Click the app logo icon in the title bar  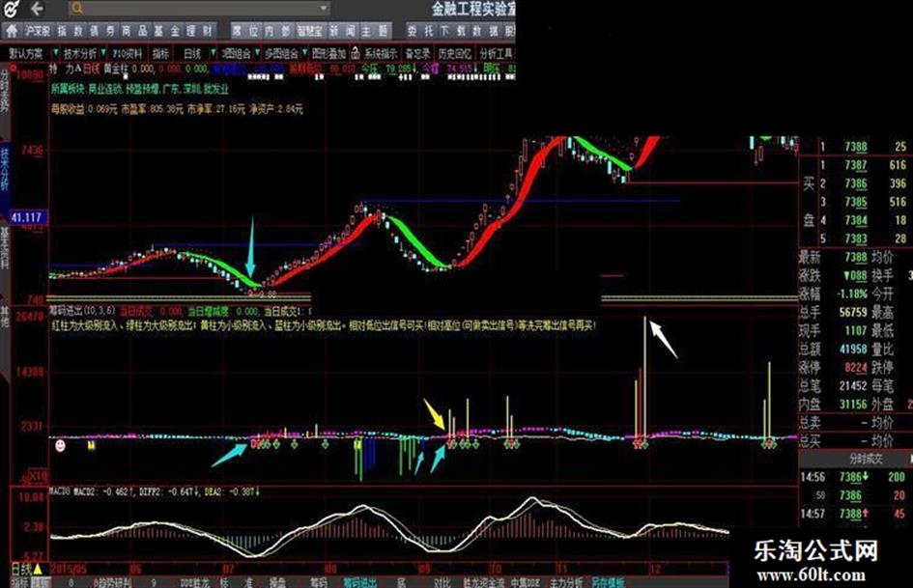tap(12, 8)
